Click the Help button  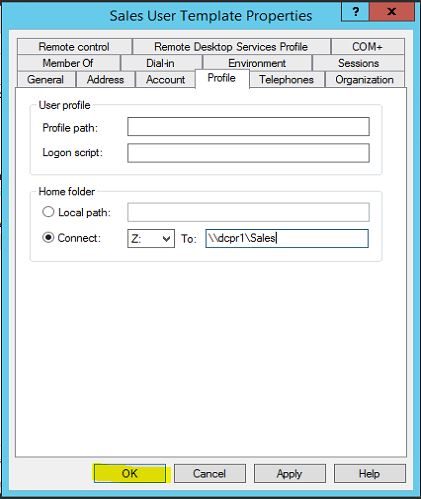370,473
